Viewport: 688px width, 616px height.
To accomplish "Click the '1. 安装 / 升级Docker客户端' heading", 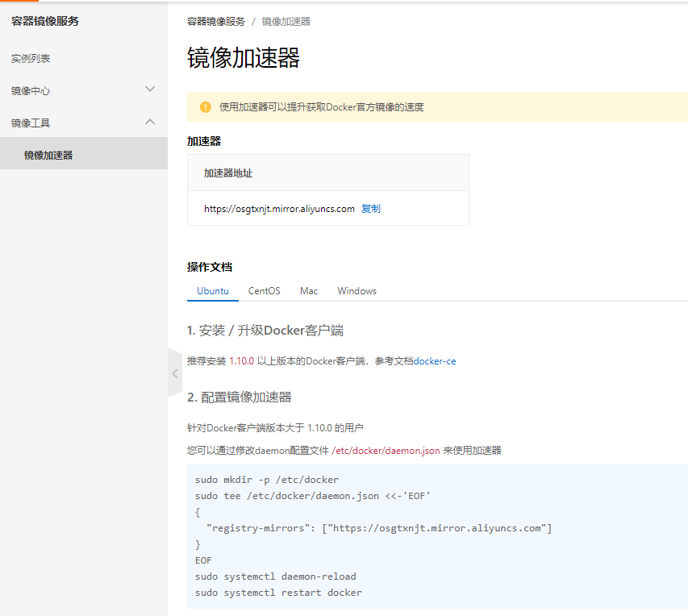I will click(265, 331).
